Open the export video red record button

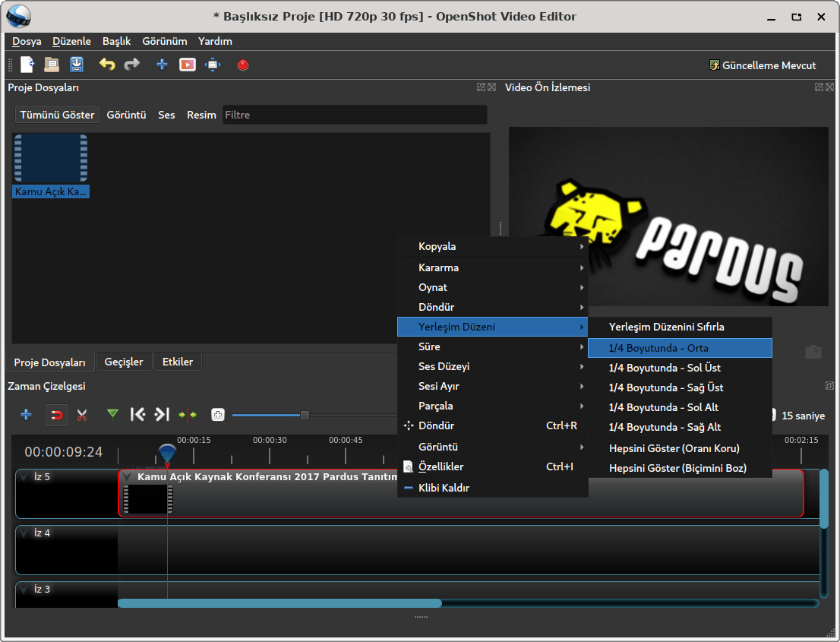tap(243, 65)
